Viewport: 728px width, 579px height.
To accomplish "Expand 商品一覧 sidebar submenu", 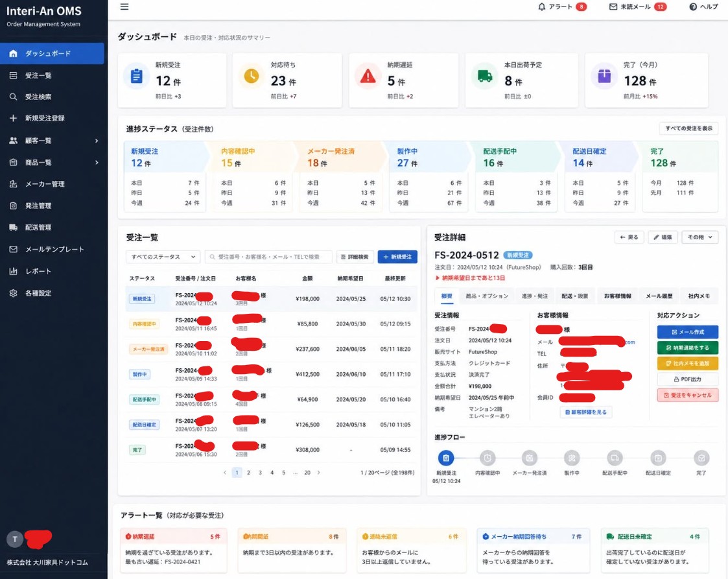I will pos(97,163).
